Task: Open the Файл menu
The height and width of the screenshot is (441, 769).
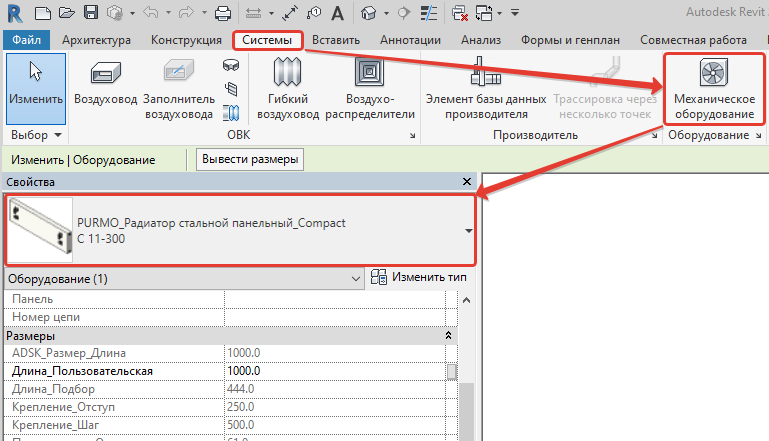Action: [x=26, y=40]
